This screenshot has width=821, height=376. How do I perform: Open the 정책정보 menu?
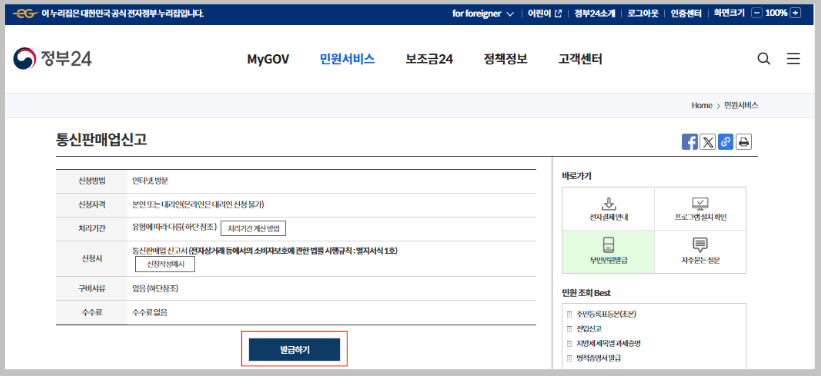505,59
